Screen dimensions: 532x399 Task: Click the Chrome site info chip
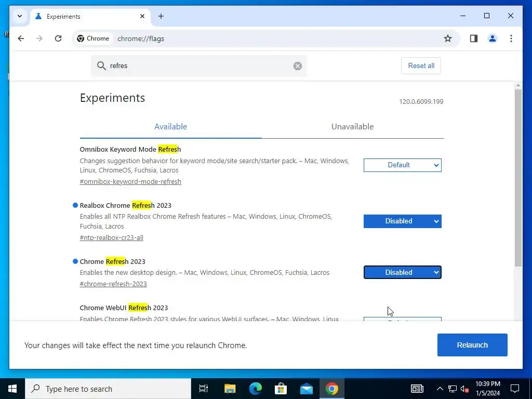coord(93,38)
